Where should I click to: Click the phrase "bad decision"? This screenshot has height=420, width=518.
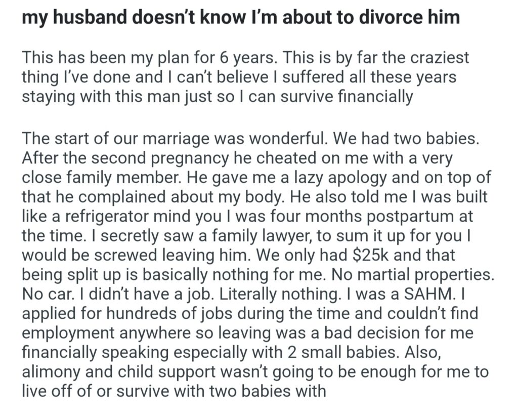tap(349, 333)
